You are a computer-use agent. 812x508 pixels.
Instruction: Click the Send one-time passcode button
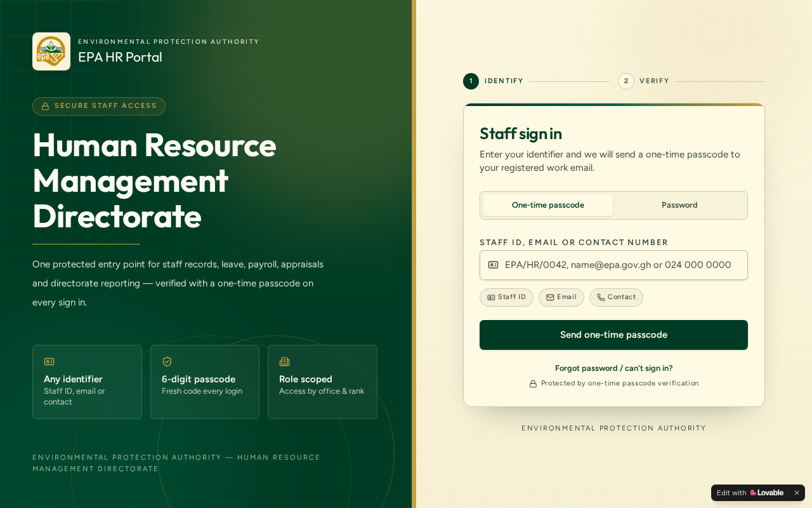click(613, 335)
